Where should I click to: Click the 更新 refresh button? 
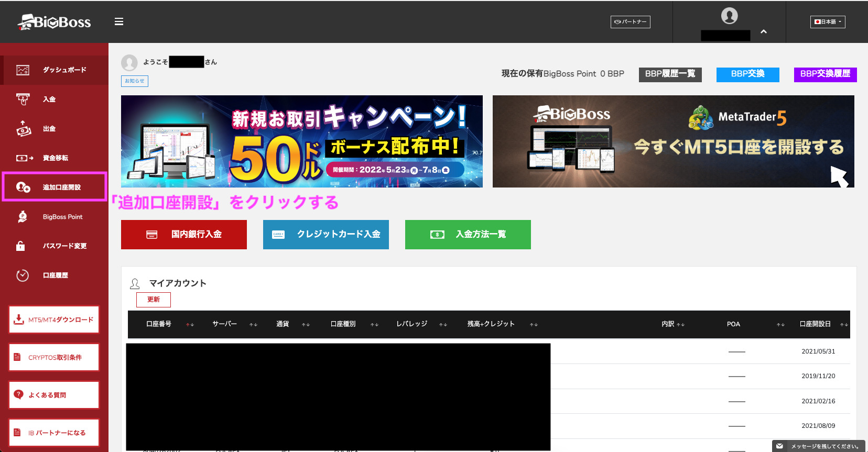pyautogui.click(x=154, y=300)
